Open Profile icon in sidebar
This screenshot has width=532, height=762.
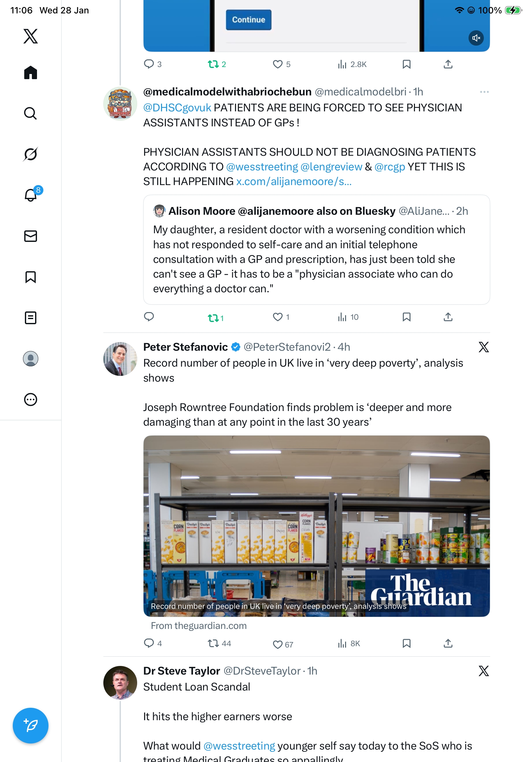31,359
